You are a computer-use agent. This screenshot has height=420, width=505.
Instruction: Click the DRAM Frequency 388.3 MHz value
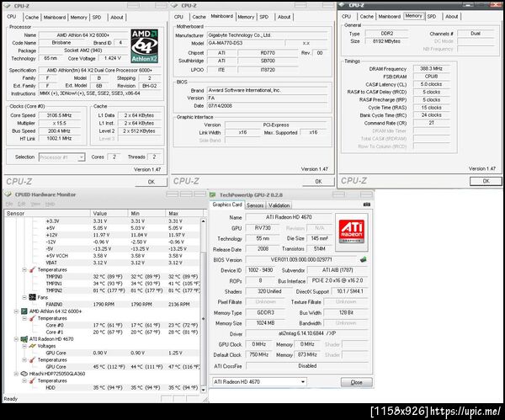pos(431,69)
